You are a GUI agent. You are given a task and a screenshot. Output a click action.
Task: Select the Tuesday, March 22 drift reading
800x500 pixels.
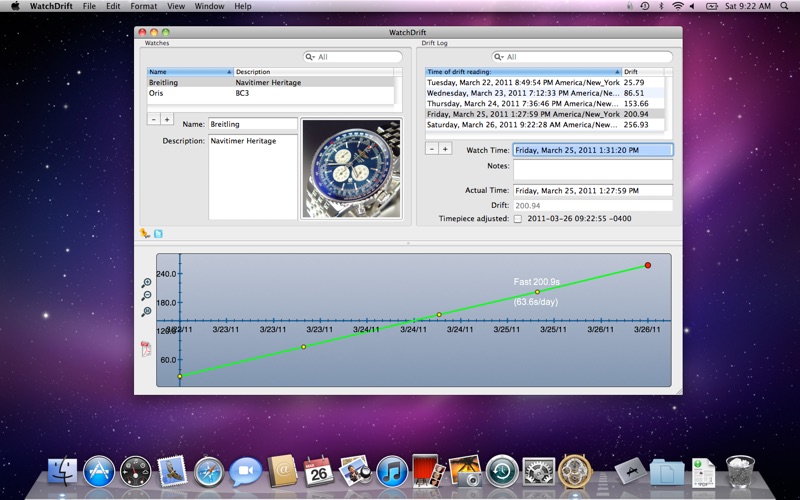click(x=544, y=82)
